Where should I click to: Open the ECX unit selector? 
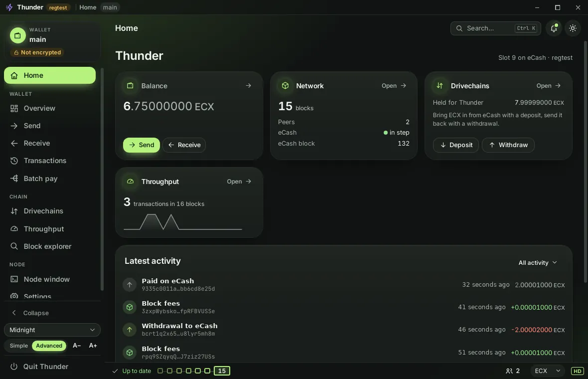(x=548, y=371)
